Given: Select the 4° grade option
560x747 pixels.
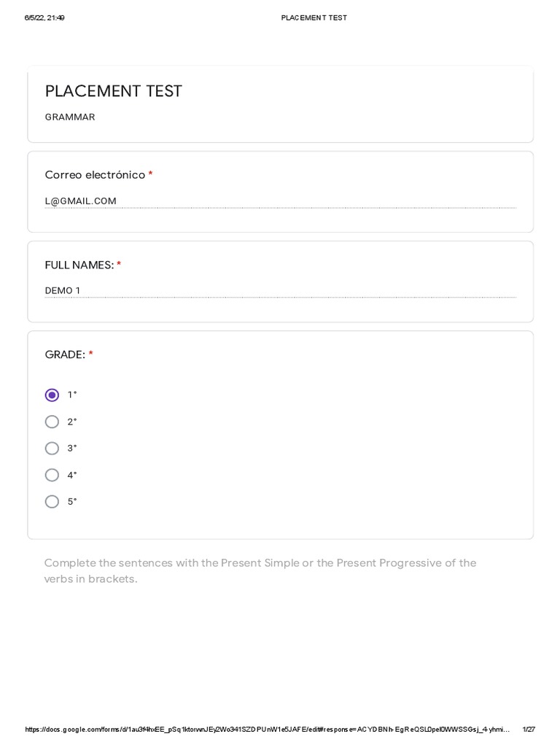Looking at the screenshot, I should pos(52,475).
